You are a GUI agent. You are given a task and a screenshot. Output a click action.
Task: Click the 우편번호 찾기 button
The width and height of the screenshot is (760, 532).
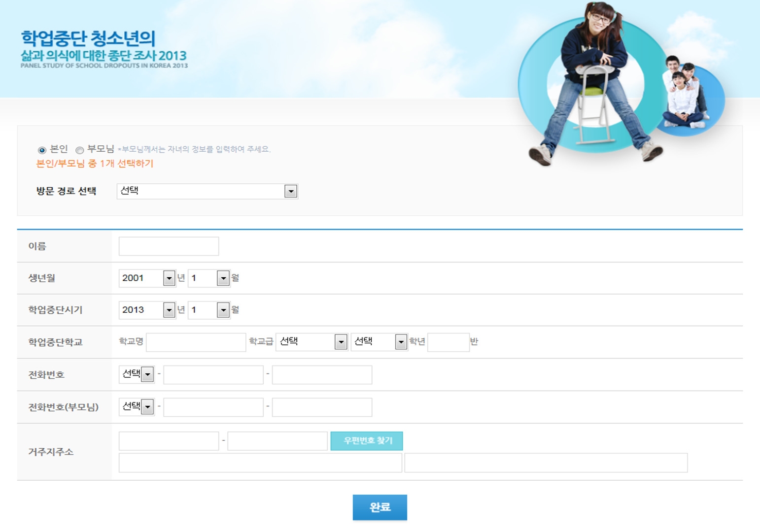point(367,441)
